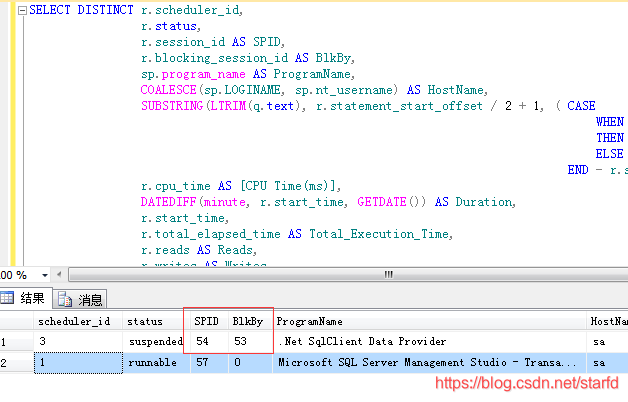
Task: Click 'r.cpu_time' in the query
Action: pyautogui.click(x=175, y=186)
